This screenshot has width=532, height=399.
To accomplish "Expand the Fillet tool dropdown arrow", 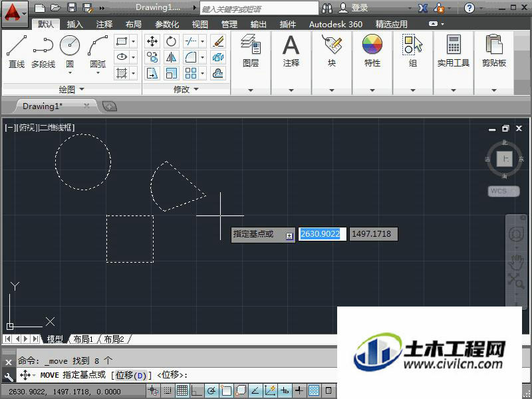I will (x=203, y=57).
